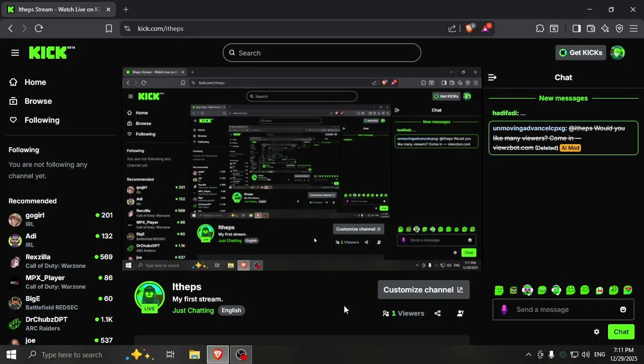Collapse the chat panel with arrow icon
Screen dimensions: 644x364
click(x=492, y=77)
